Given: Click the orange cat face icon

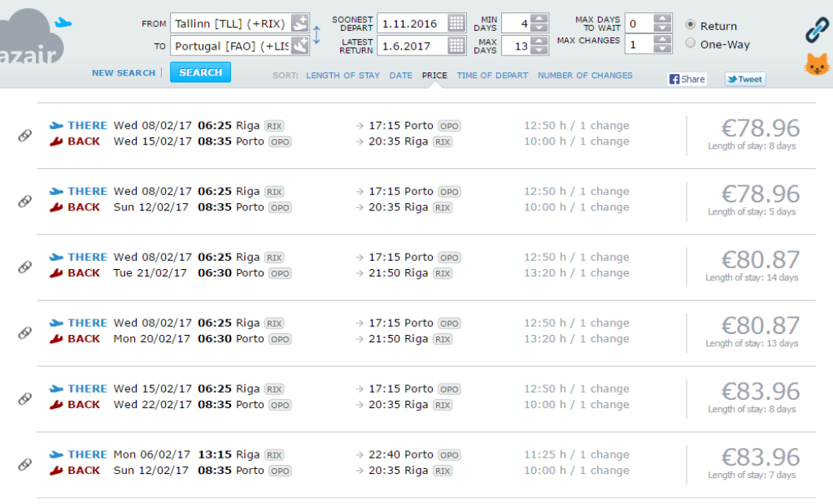Looking at the screenshot, I should [816, 65].
